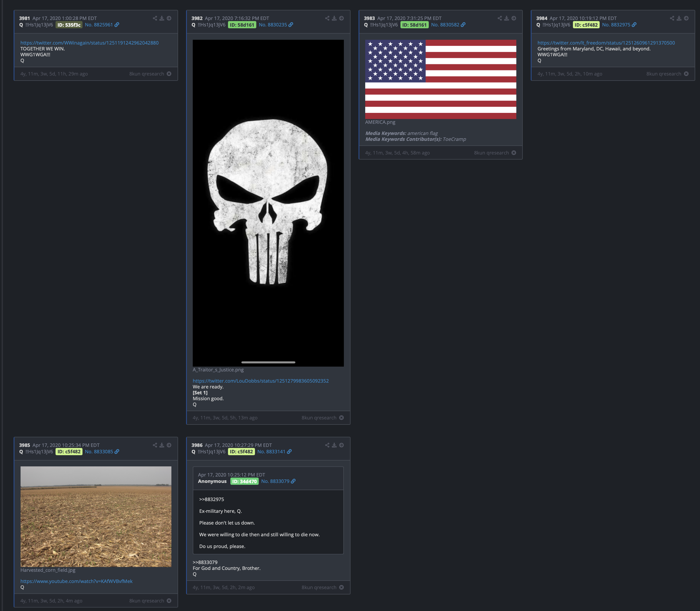
Task: Click the share icon on post 3983
Action: [500, 18]
